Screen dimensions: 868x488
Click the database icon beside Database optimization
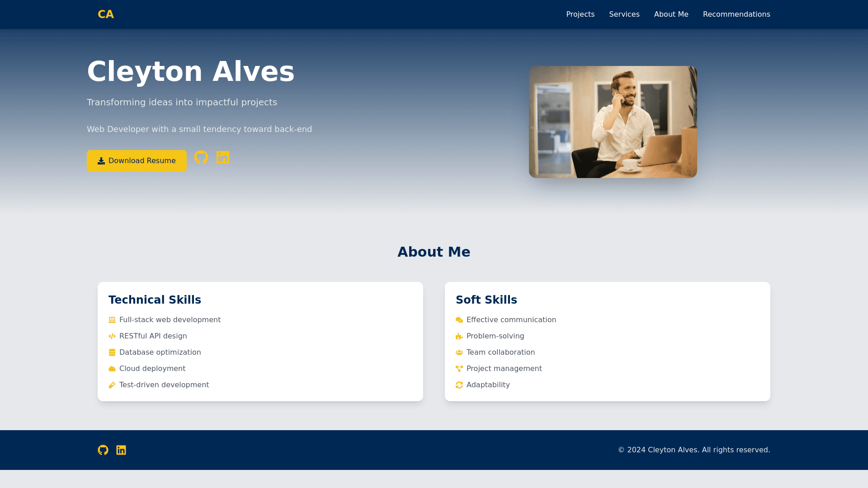click(x=112, y=352)
